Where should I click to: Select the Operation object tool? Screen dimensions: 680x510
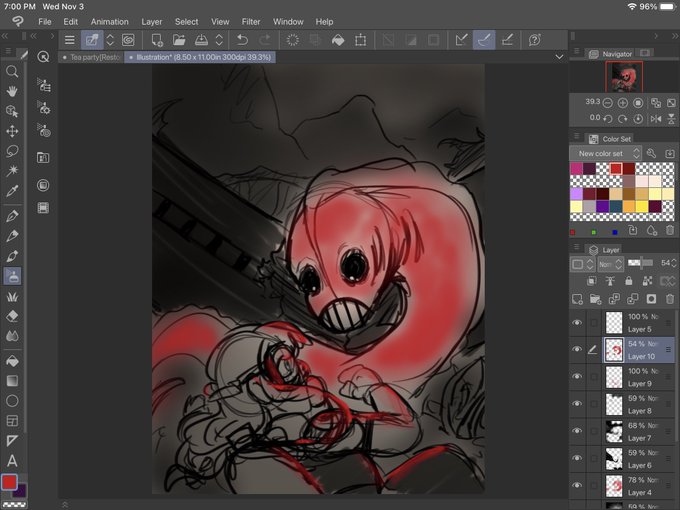click(12, 111)
